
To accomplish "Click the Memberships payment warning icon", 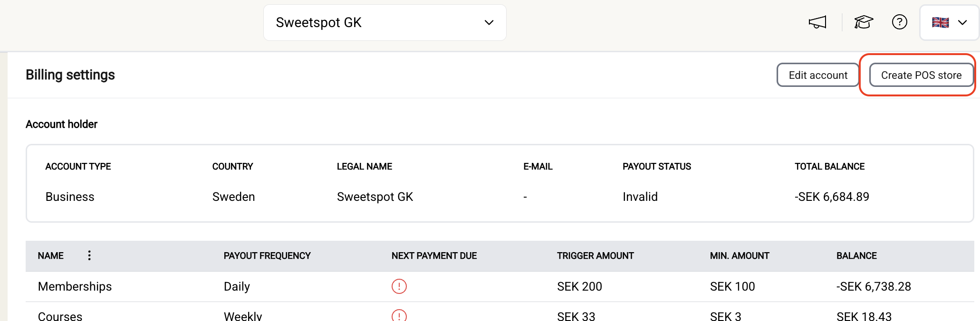I will tap(399, 286).
